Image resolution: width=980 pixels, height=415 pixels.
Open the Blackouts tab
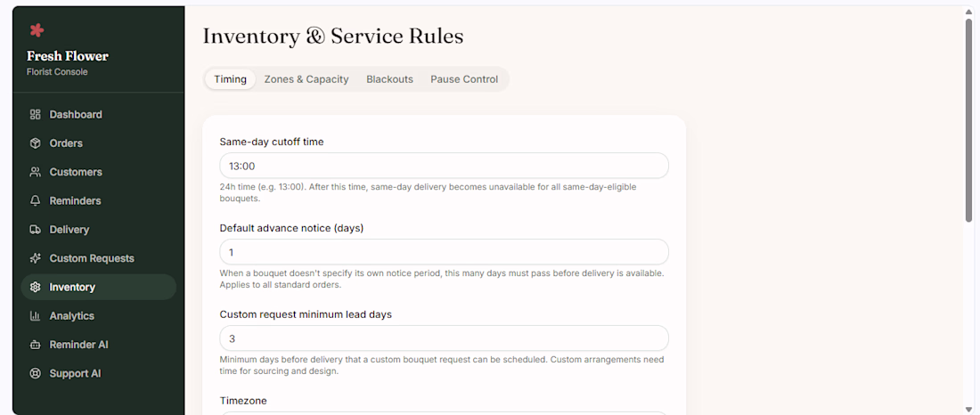coord(389,79)
